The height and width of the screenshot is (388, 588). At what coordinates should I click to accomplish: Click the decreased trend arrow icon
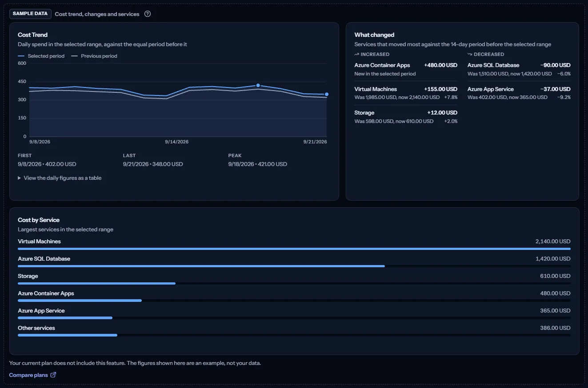tap(470, 54)
